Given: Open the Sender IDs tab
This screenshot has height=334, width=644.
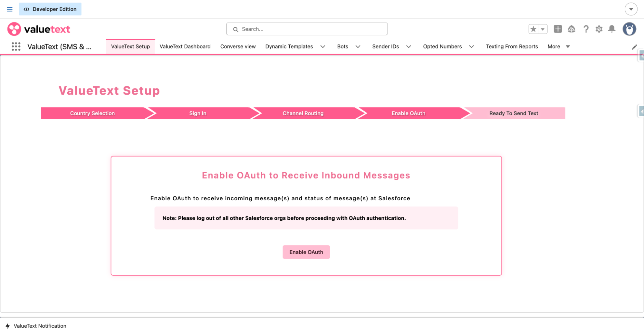Looking at the screenshot, I should coord(385,46).
